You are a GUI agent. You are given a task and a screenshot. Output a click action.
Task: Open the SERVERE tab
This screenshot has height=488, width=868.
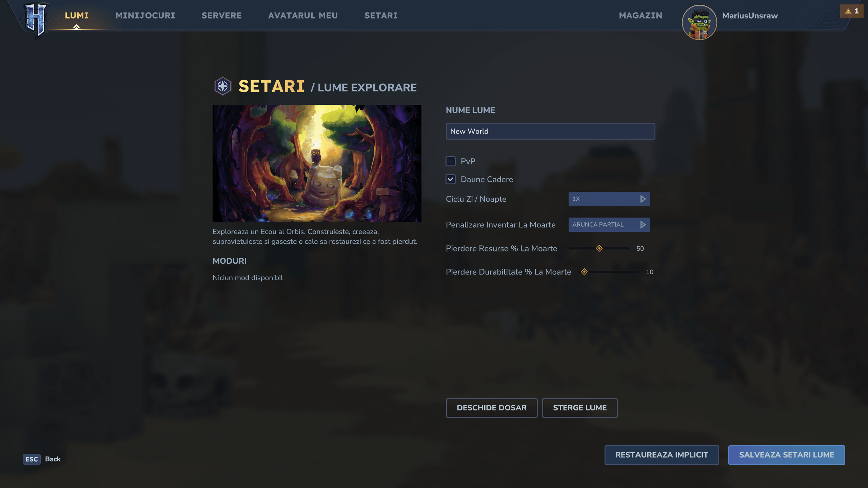pos(221,16)
